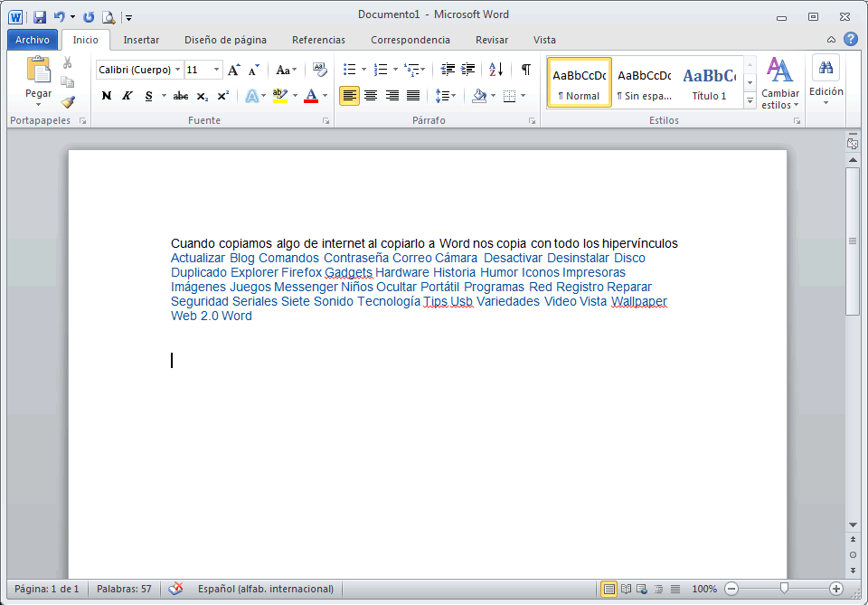The image size is (868, 605).
Task: Click the zoom in plus button
Action: tap(836, 589)
